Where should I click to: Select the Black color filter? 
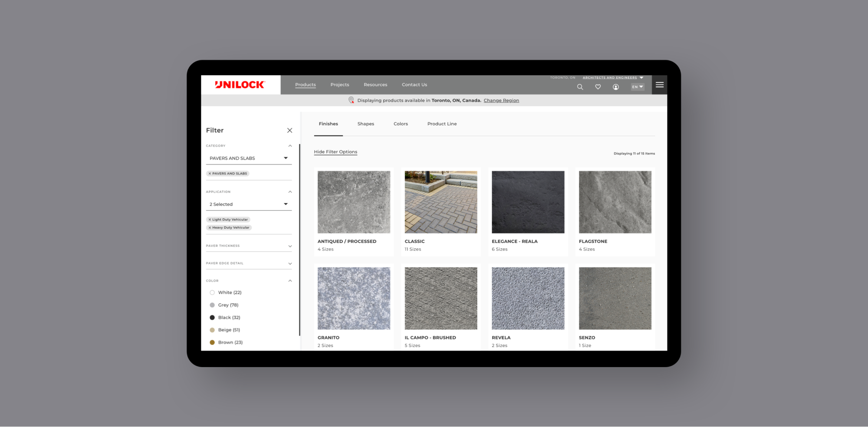tap(212, 318)
